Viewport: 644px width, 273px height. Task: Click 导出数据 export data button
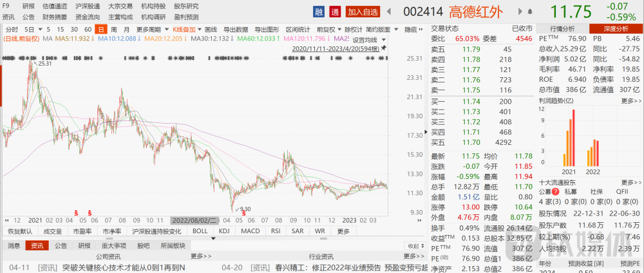coord(236,30)
